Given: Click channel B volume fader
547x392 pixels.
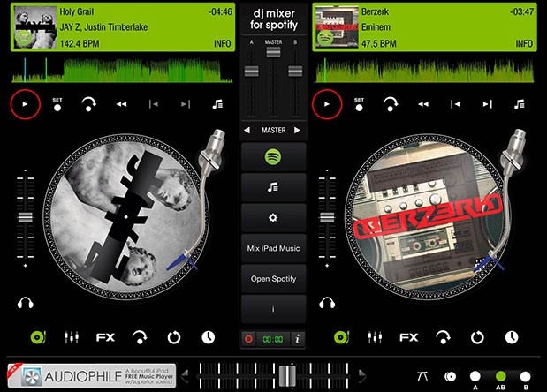Looking at the screenshot, I should click(295, 72).
